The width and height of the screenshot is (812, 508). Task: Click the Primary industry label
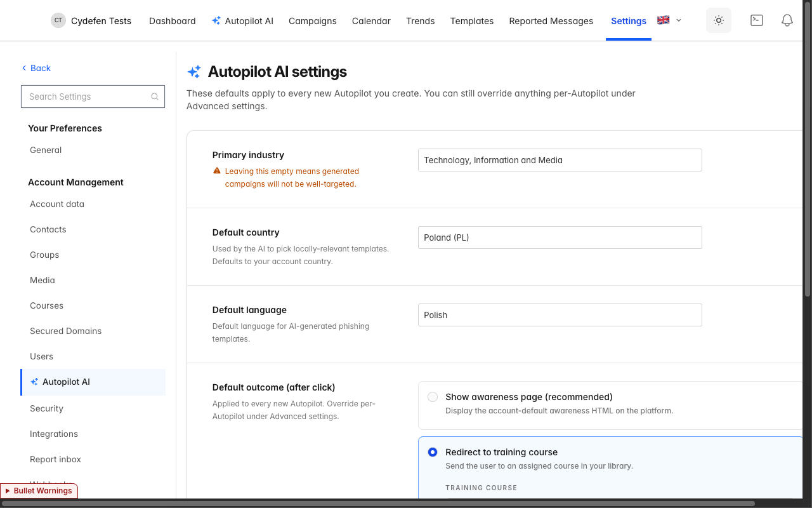coord(248,155)
